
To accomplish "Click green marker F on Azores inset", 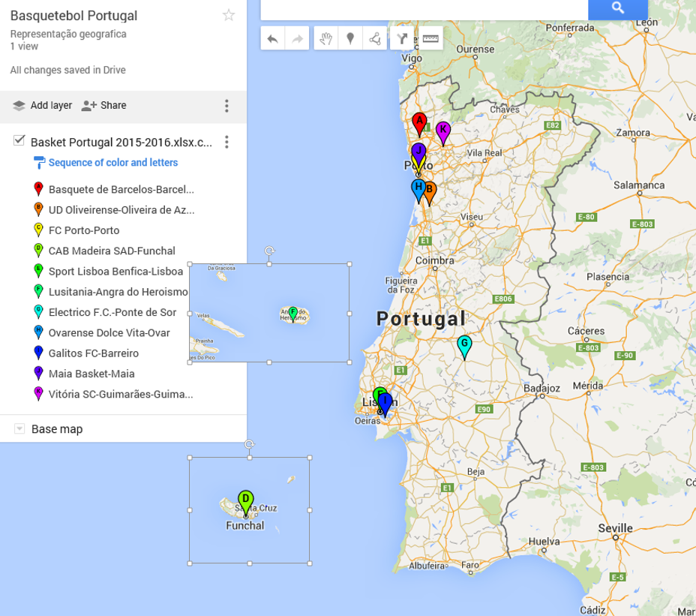I will [x=293, y=312].
